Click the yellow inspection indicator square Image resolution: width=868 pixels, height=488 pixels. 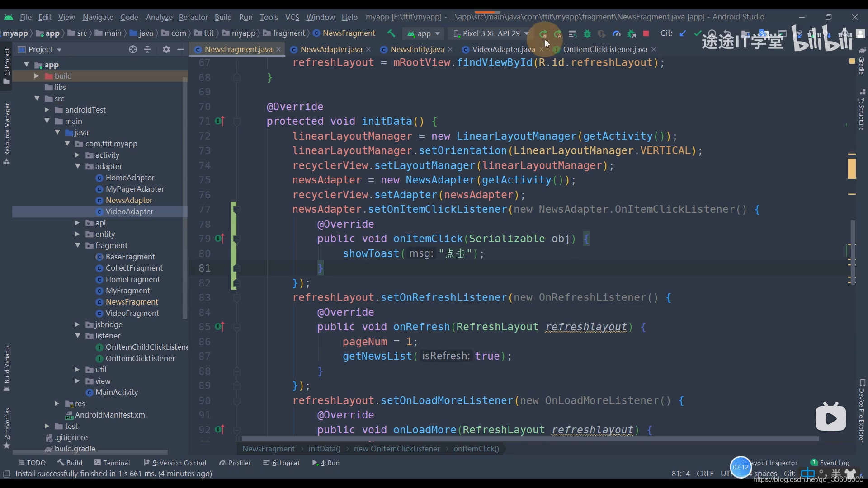[852, 61]
